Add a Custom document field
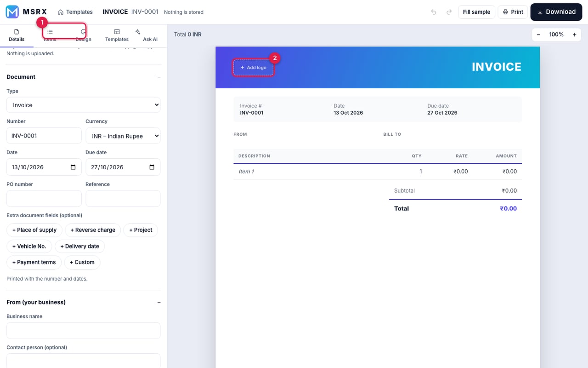 pyautogui.click(x=82, y=262)
